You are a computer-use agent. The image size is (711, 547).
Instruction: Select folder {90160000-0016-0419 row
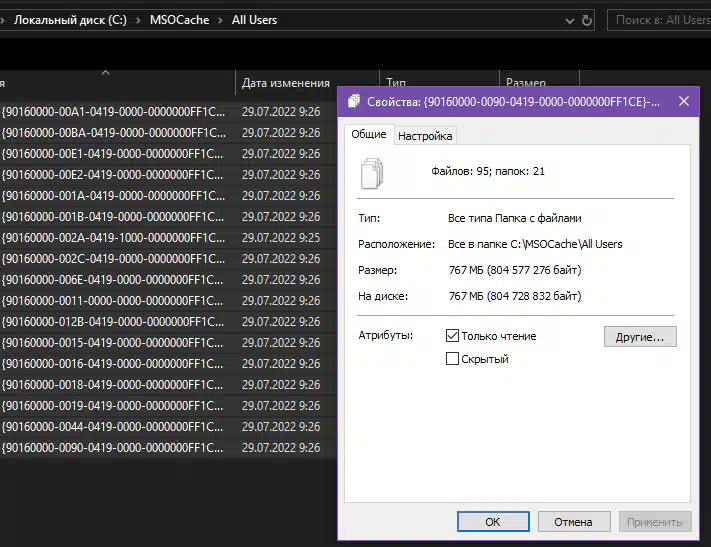pyautogui.click(x=168, y=364)
